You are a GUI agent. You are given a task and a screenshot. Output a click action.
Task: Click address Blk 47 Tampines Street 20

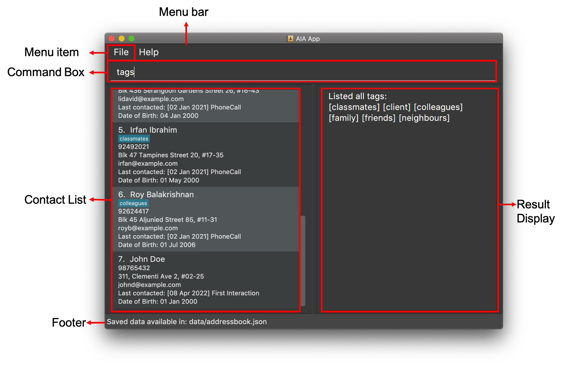coord(171,155)
